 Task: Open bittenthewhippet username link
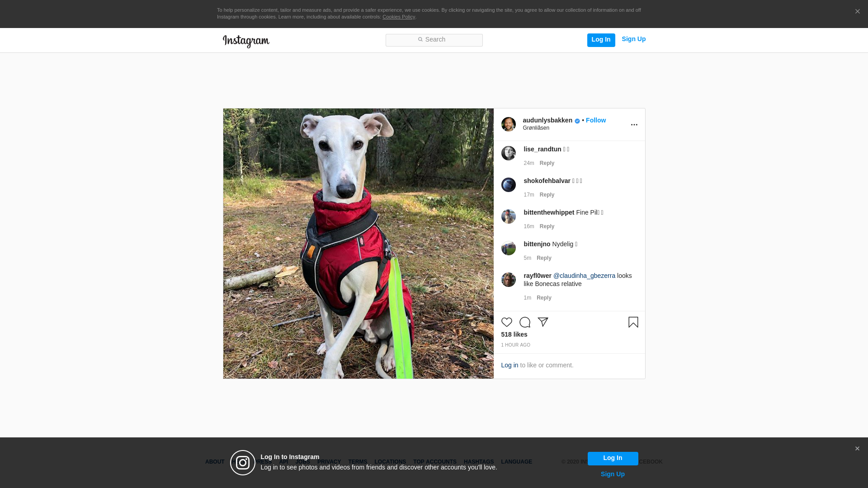point(549,212)
